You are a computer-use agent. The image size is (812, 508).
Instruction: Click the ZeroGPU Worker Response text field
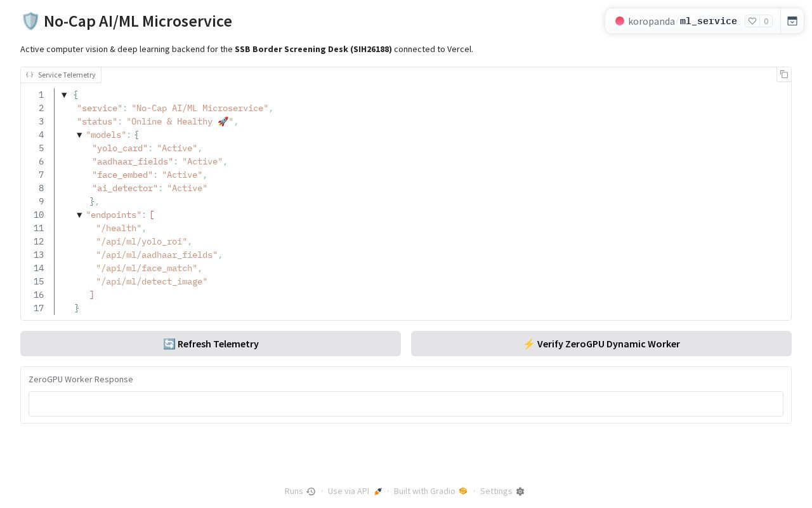(406, 404)
